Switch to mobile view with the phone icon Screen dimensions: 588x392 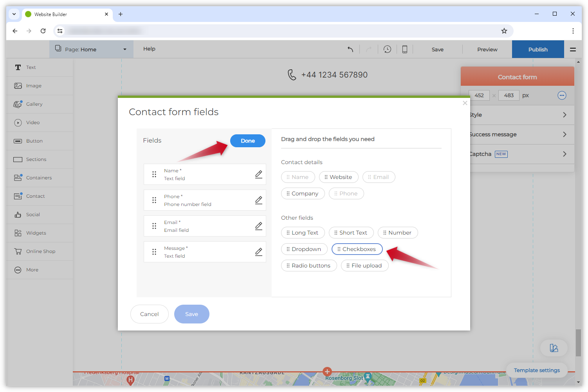click(x=405, y=49)
